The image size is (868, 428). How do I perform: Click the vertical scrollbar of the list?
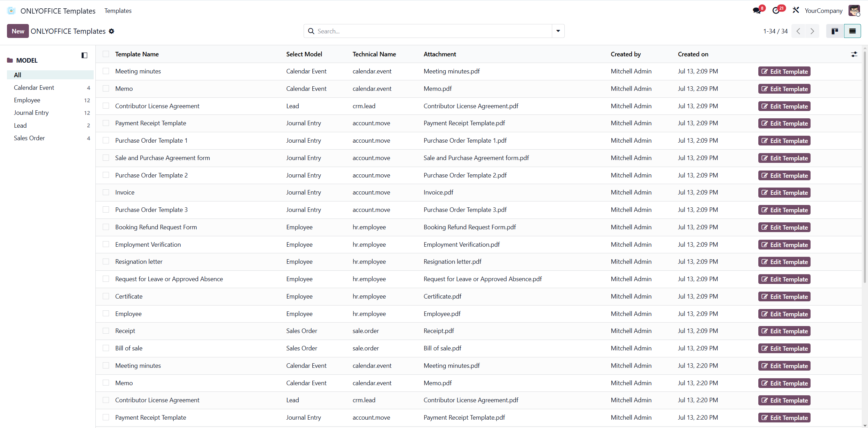pyautogui.click(x=865, y=167)
